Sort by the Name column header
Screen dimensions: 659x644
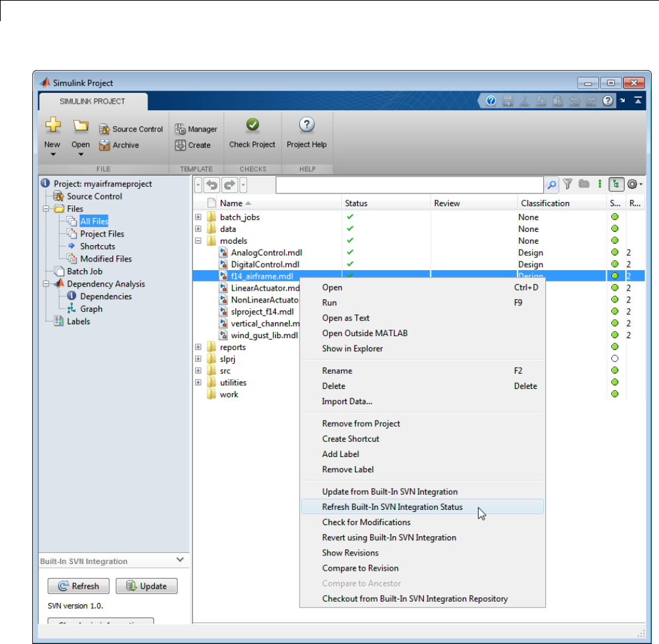click(279, 203)
